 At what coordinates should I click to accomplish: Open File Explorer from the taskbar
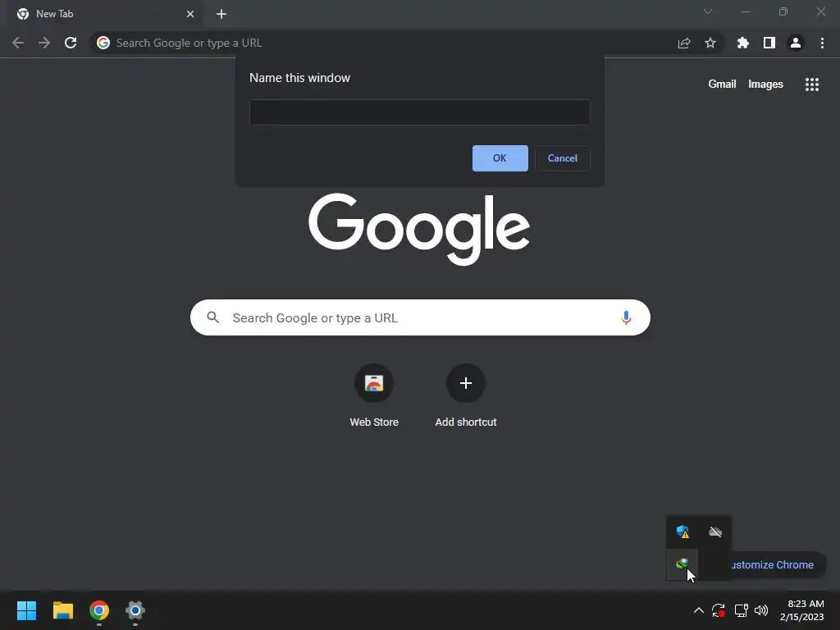tap(62, 610)
